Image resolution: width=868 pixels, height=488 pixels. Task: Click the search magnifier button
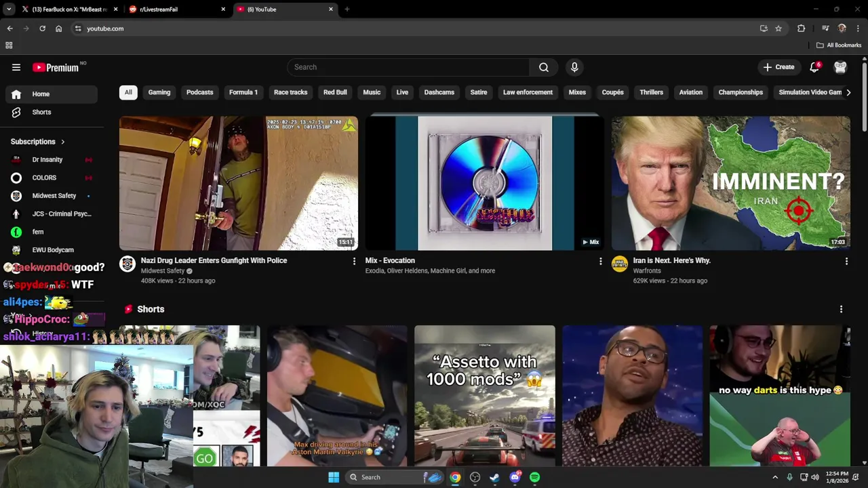[x=544, y=67]
